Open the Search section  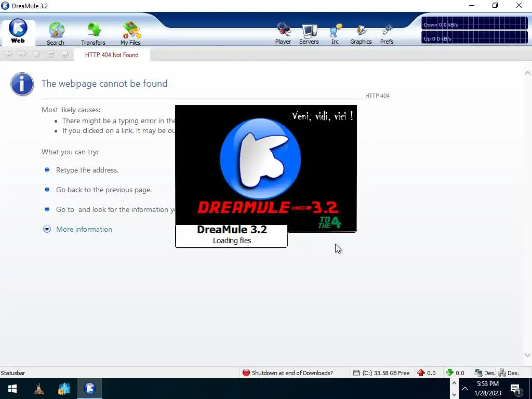pyautogui.click(x=56, y=33)
